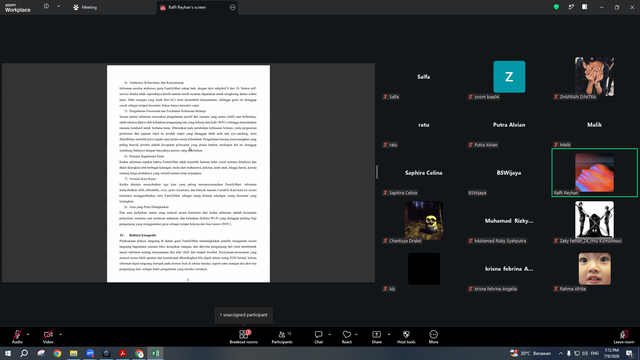Expand chat options arrow beside Chat
The width and height of the screenshot is (640, 360).
[x=329, y=334]
